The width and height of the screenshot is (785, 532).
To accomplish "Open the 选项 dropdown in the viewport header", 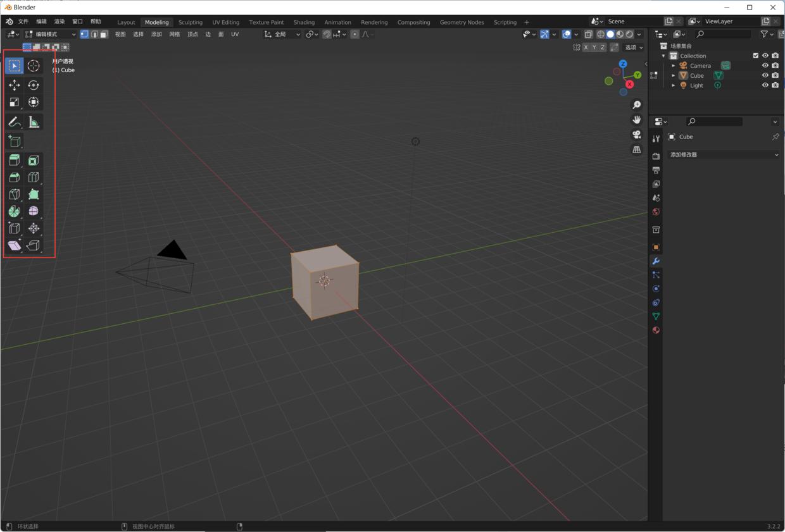I will [632, 47].
